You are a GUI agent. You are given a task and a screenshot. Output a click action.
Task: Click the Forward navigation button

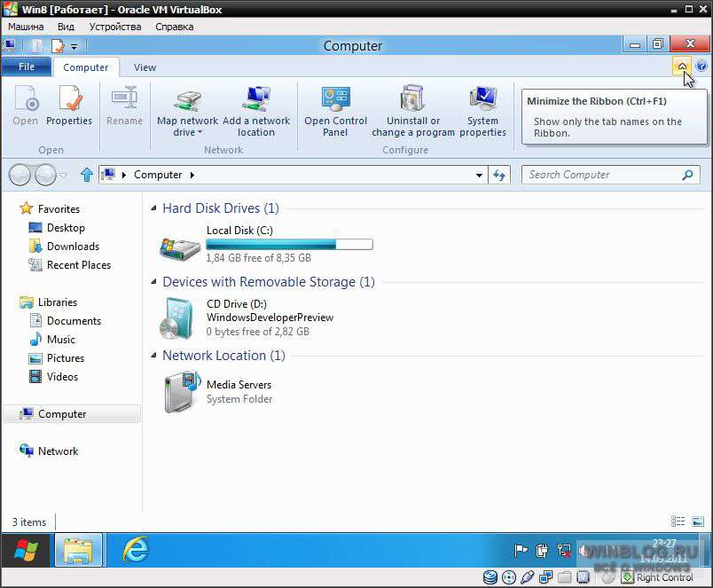[x=45, y=175]
